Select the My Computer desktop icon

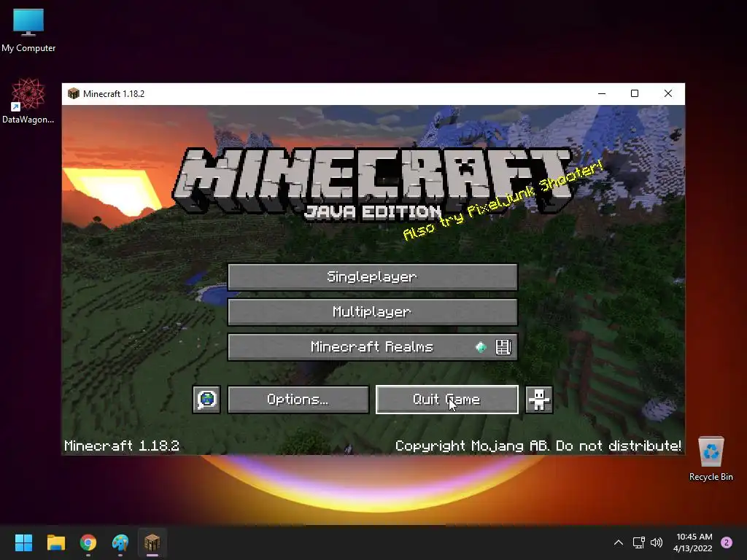(x=28, y=31)
